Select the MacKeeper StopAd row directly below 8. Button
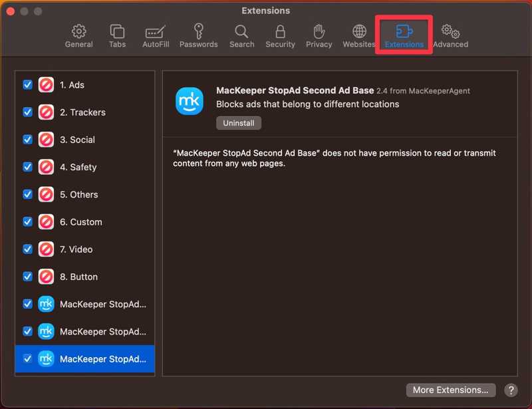Viewport: 532px width, 409px height. click(x=85, y=304)
